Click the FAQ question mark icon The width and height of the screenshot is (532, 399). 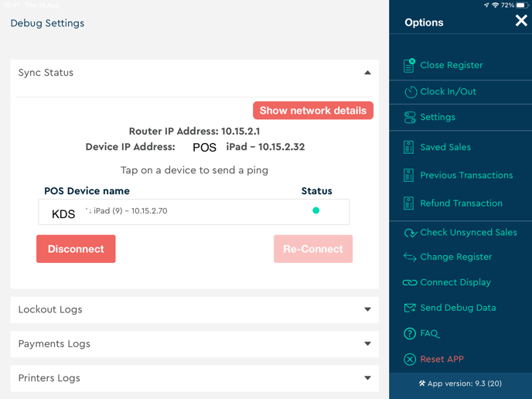[410, 334]
